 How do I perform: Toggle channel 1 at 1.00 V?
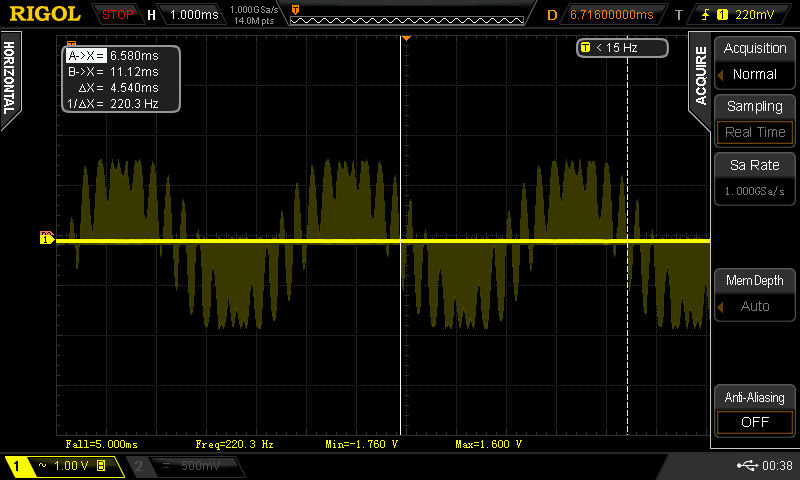point(60,466)
